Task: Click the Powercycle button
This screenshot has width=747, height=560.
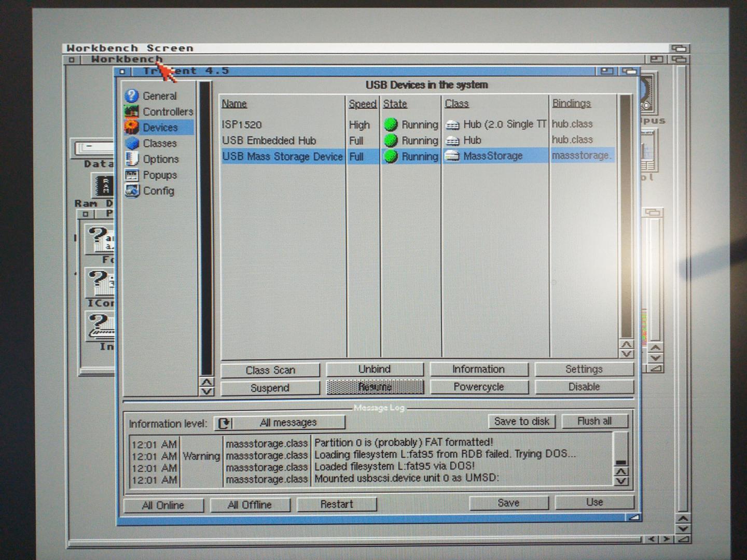Action: tap(478, 387)
